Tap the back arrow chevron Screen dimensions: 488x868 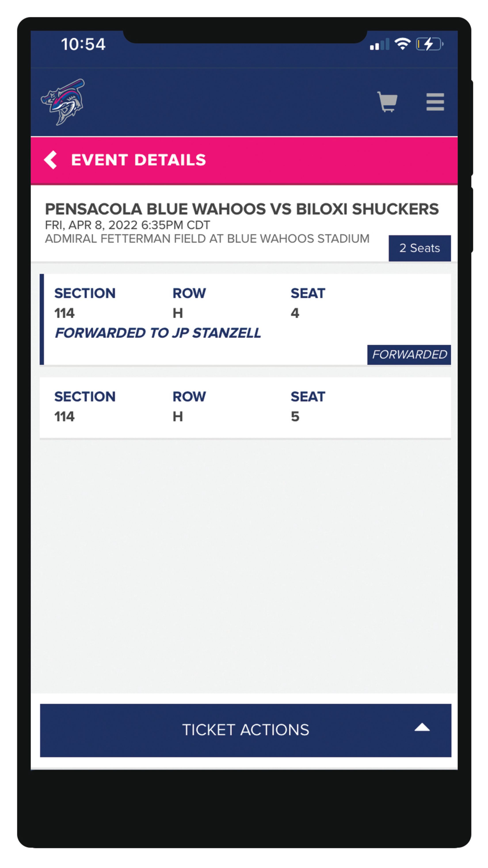point(51,160)
